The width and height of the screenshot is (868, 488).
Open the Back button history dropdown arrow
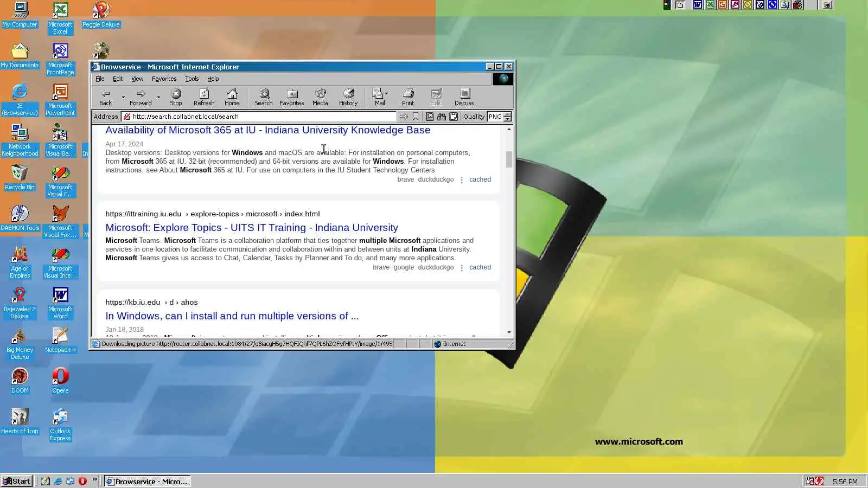[x=123, y=97]
